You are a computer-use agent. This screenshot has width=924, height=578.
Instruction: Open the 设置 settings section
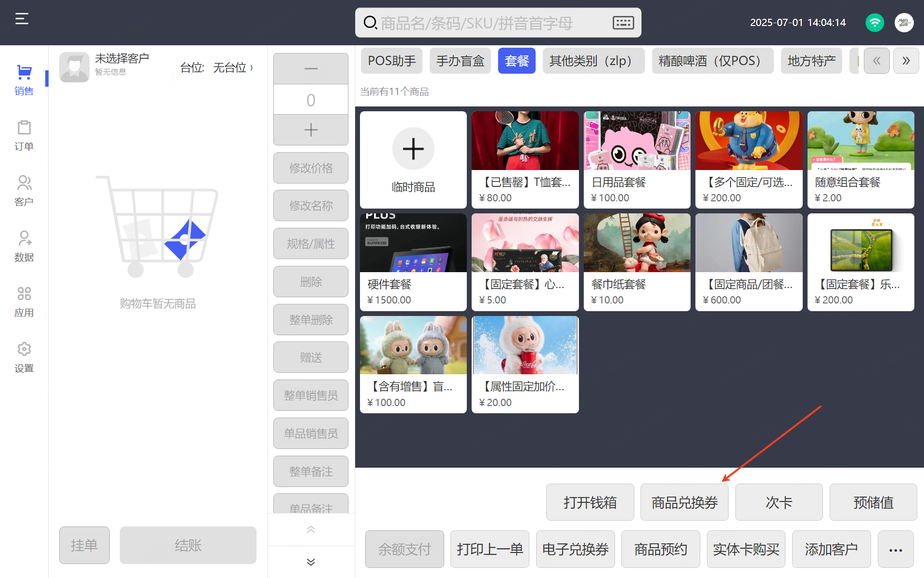pos(24,357)
